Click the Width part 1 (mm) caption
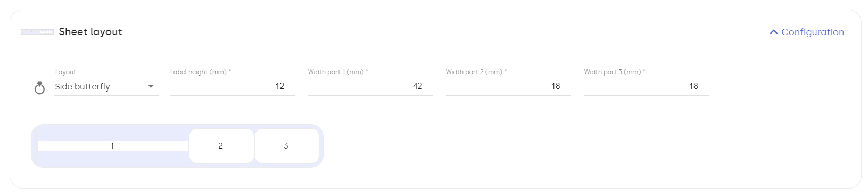The height and width of the screenshot is (196, 868). click(338, 72)
